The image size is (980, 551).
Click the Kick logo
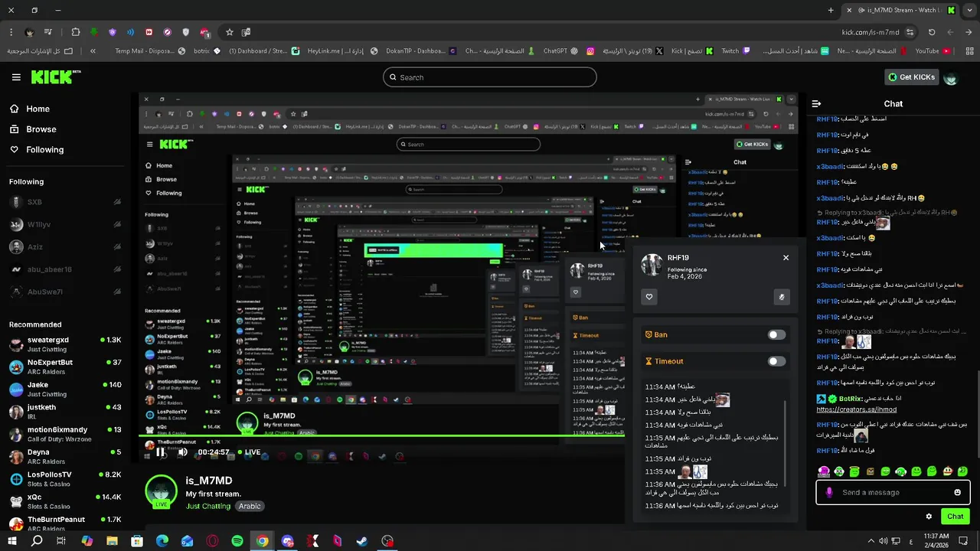(x=55, y=77)
